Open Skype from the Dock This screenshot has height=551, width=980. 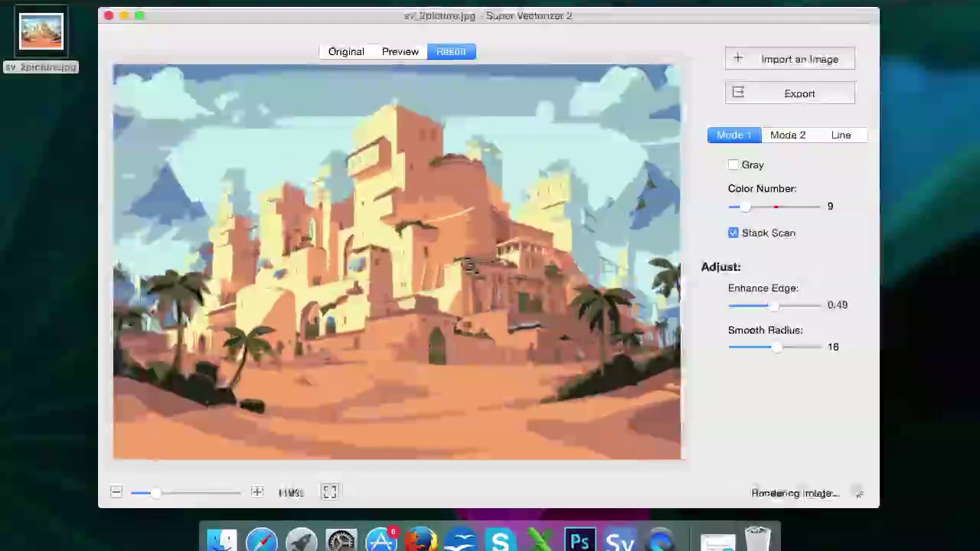pos(500,540)
